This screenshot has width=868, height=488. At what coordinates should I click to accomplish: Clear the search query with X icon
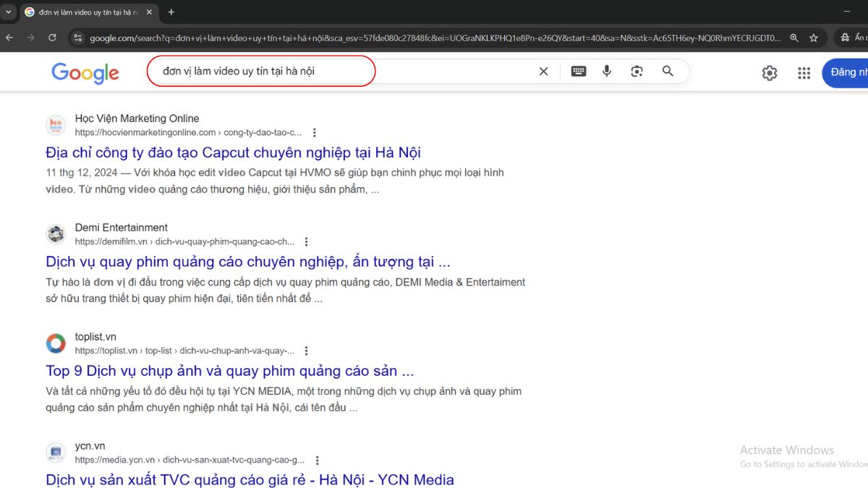coord(543,72)
